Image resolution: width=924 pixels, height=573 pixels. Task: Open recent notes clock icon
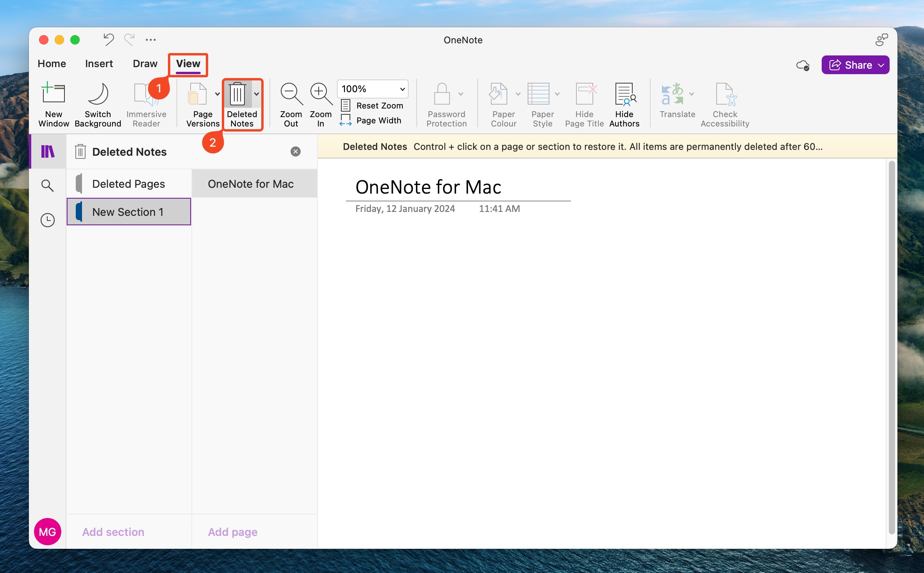click(x=48, y=220)
